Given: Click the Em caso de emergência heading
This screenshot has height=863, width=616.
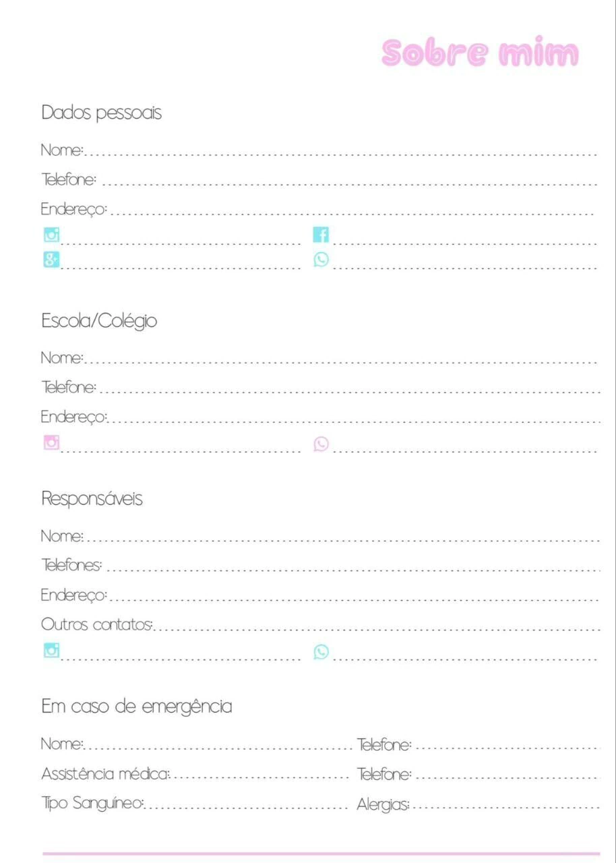Looking at the screenshot, I should point(137,707).
